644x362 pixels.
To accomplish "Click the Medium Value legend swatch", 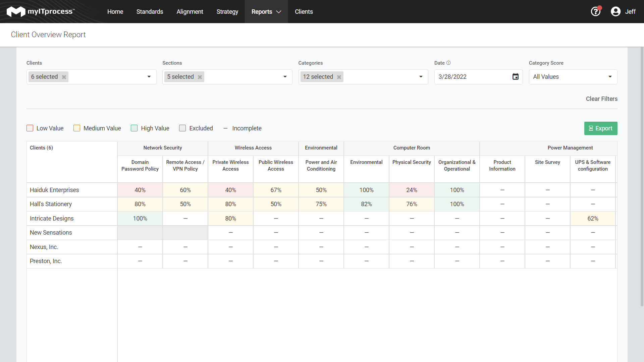I will tap(77, 128).
